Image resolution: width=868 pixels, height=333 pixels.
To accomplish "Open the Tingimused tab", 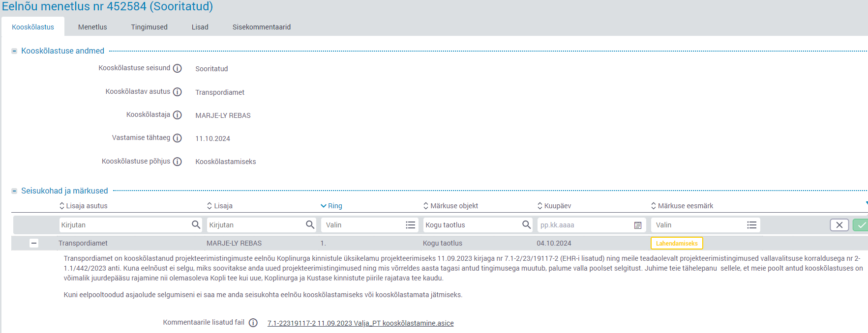I will 149,27.
